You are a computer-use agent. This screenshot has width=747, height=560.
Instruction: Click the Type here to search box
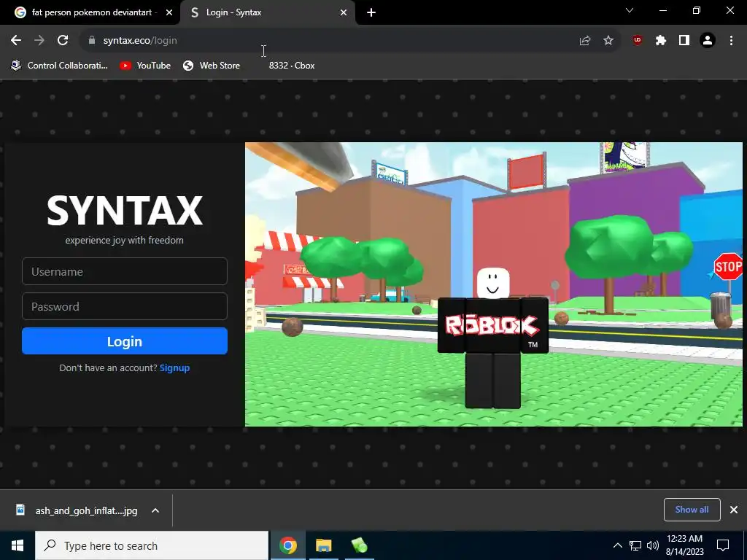tap(152, 545)
